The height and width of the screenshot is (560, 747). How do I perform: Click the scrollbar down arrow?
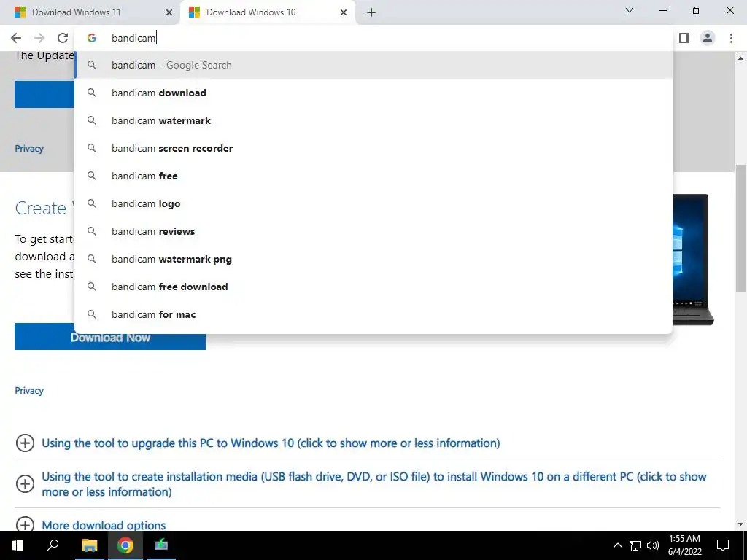point(741,524)
